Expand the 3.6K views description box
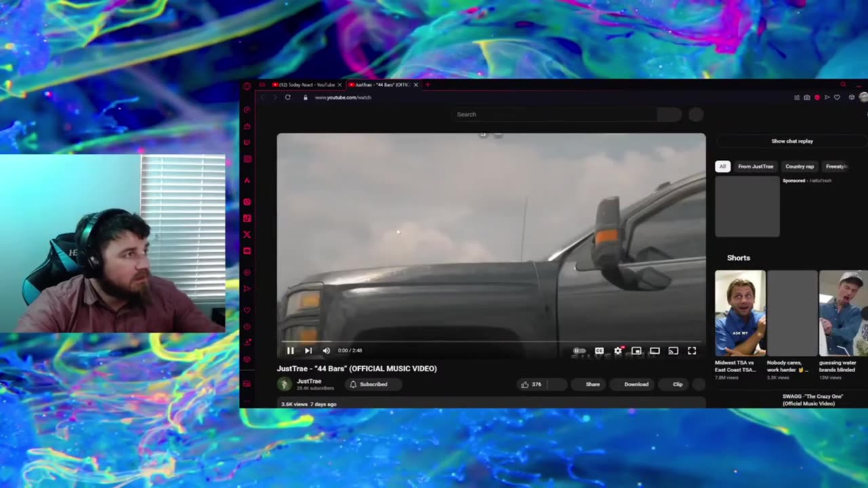 click(x=491, y=403)
